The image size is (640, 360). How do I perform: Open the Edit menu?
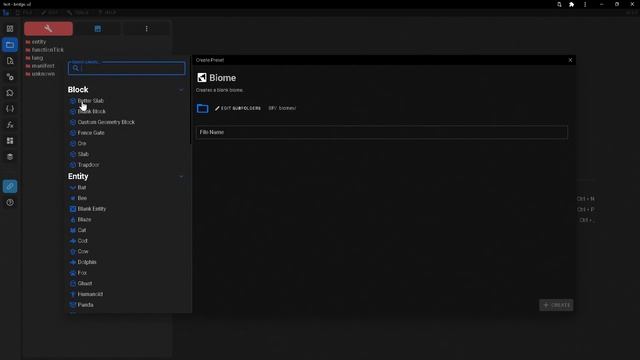(x=50, y=13)
